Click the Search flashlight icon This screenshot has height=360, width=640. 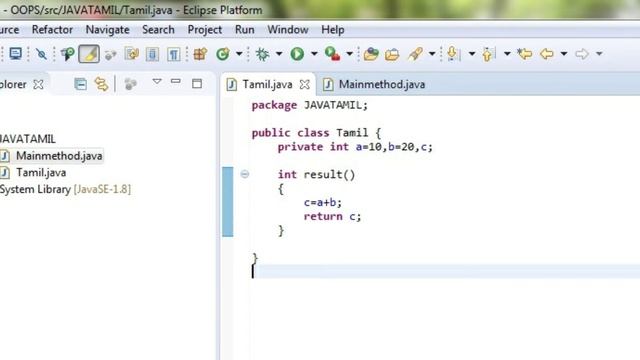point(415,54)
